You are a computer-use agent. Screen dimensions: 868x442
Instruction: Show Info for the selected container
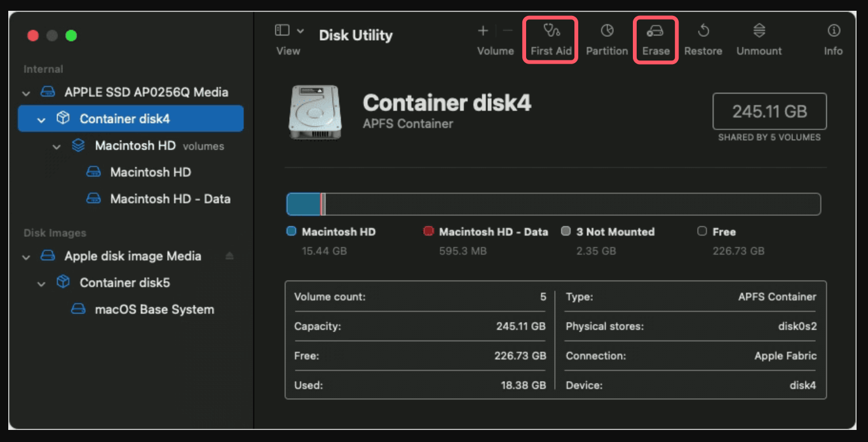[x=833, y=38]
